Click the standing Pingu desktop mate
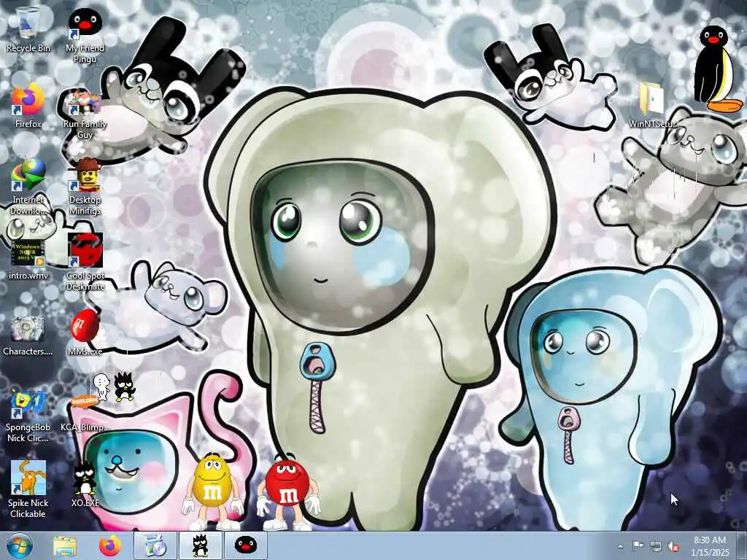 pyautogui.click(x=717, y=69)
